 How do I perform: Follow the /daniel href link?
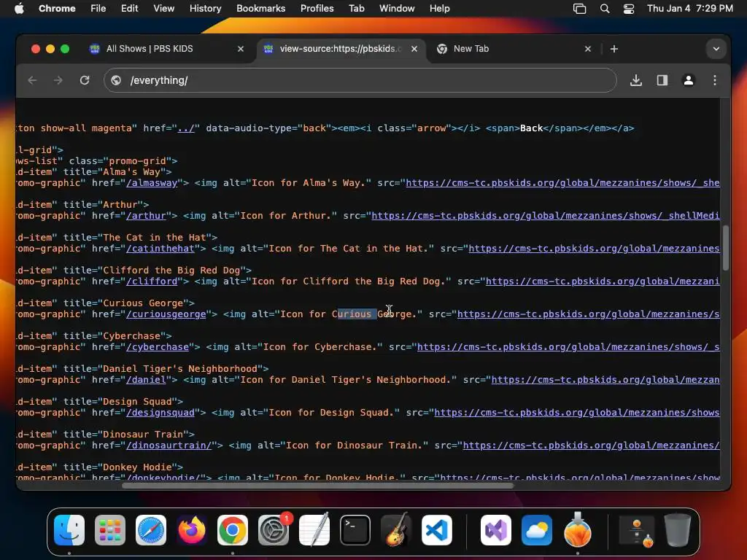click(146, 381)
